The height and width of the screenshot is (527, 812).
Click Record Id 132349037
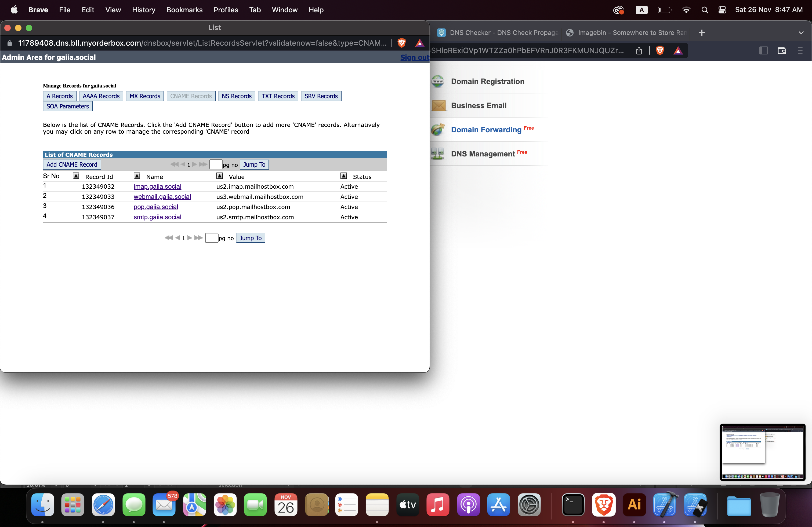pyautogui.click(x=98, y=217)
